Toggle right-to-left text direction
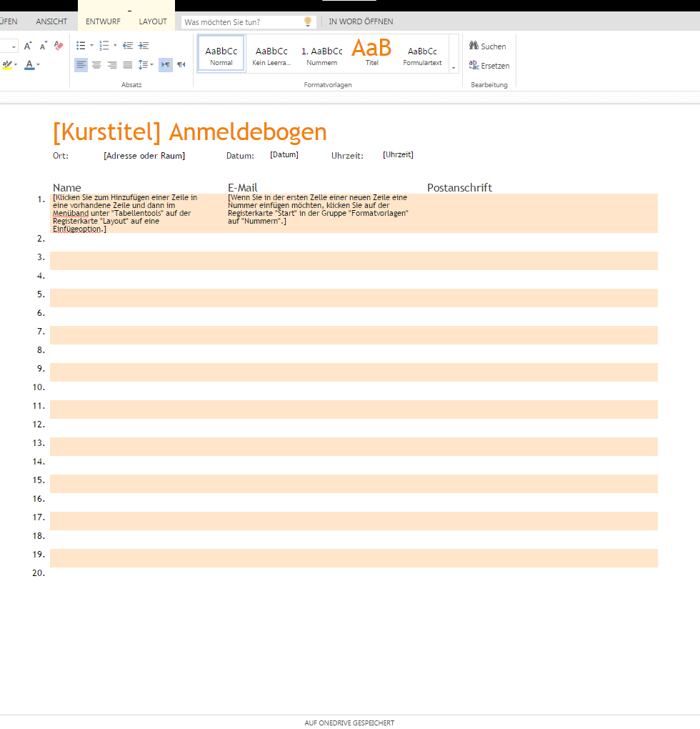 (x=181, y=65)
